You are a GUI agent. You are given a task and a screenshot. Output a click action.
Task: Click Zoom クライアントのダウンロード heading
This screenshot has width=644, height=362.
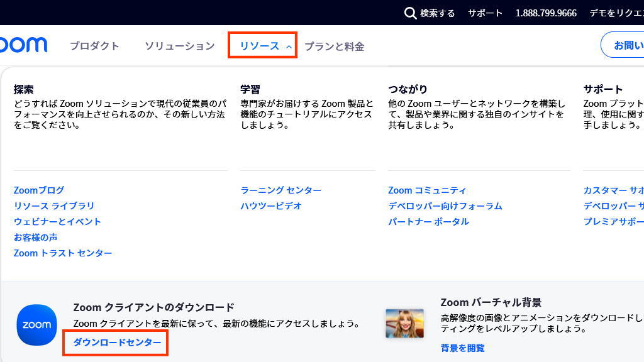pyautogui.click(x=153, y=307)
